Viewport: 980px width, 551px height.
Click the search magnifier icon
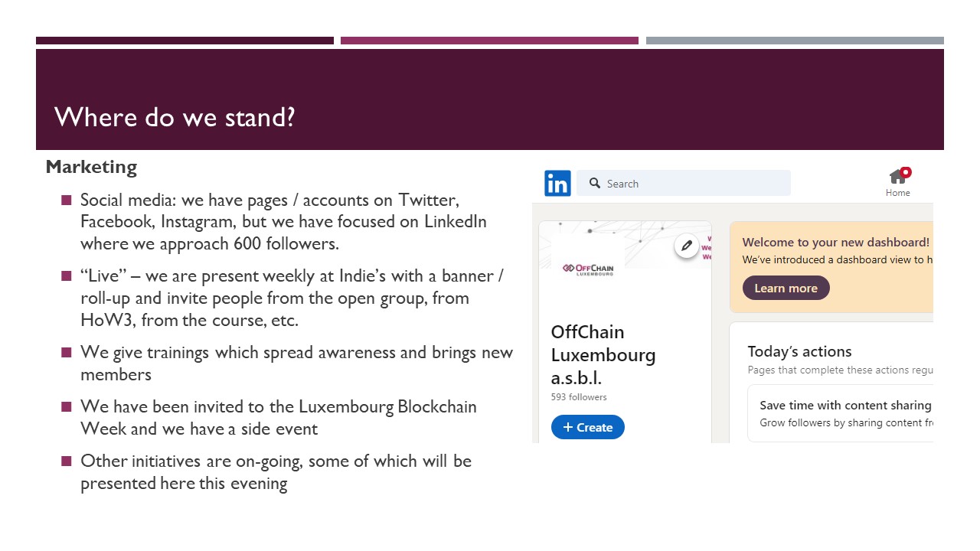(x=594, y=184)
